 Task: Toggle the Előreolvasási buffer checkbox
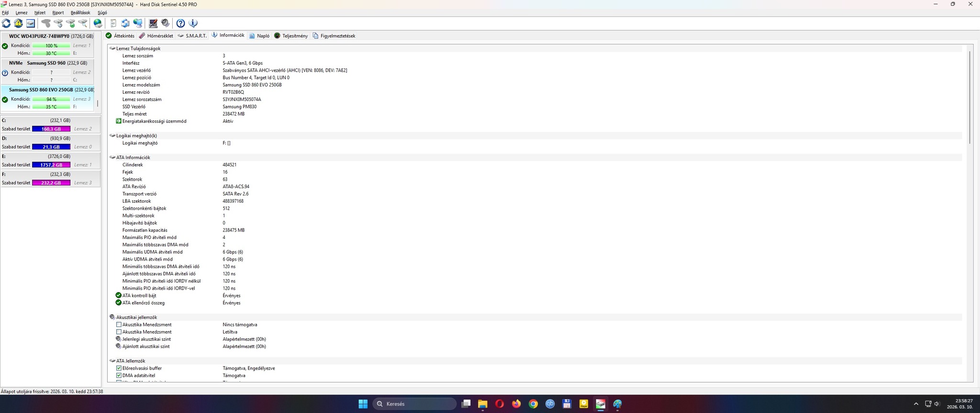point(119,368)
